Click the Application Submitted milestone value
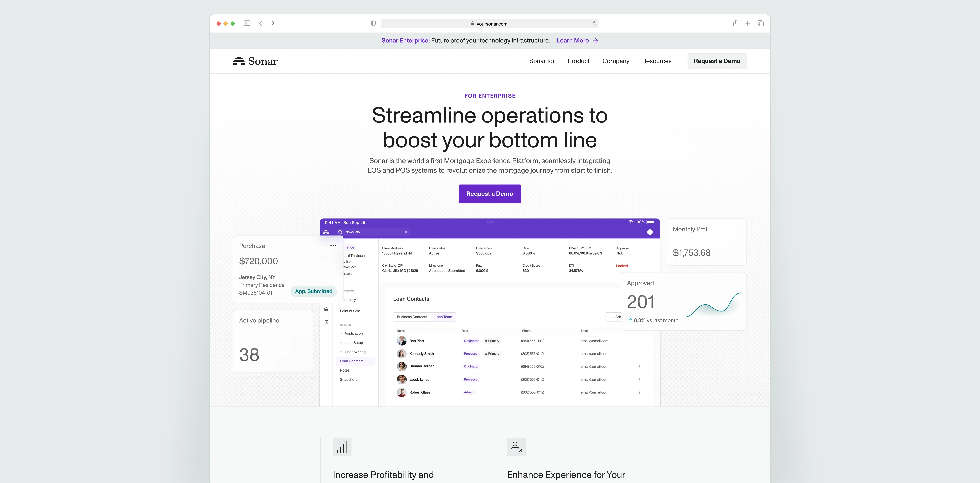 (x=447, y=271)
